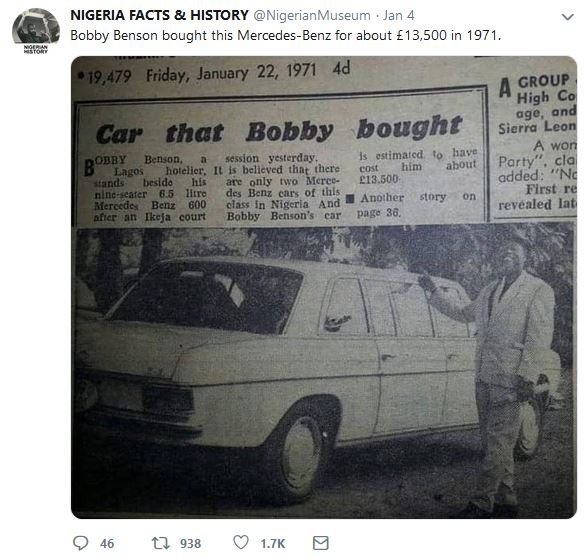View the 46 replies count

coord(107,544)
